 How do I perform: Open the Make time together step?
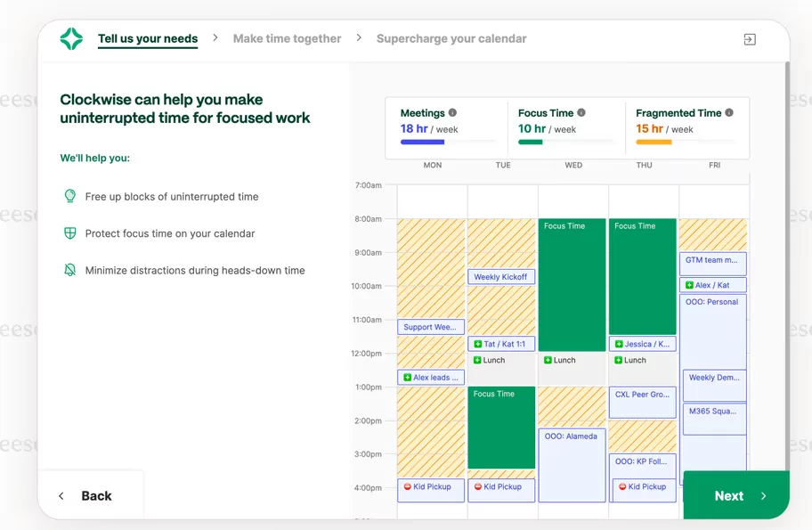pos(287,39)
